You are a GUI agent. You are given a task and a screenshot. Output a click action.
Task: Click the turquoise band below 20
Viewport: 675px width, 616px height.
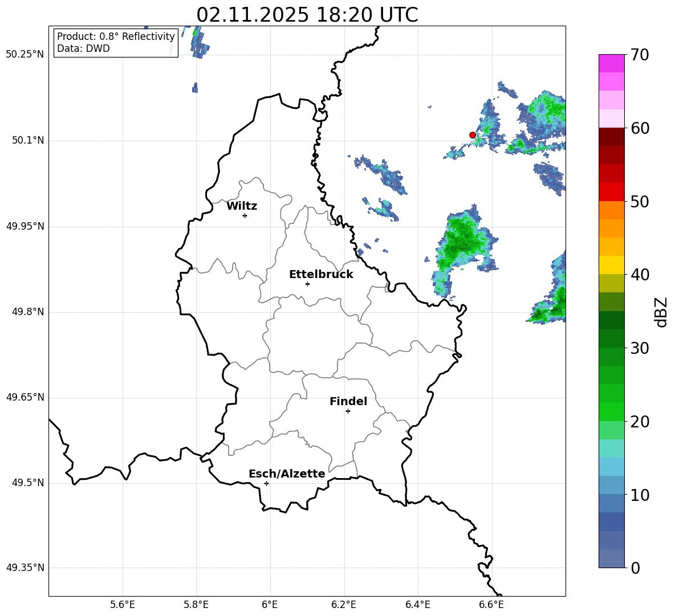[611, 448]
